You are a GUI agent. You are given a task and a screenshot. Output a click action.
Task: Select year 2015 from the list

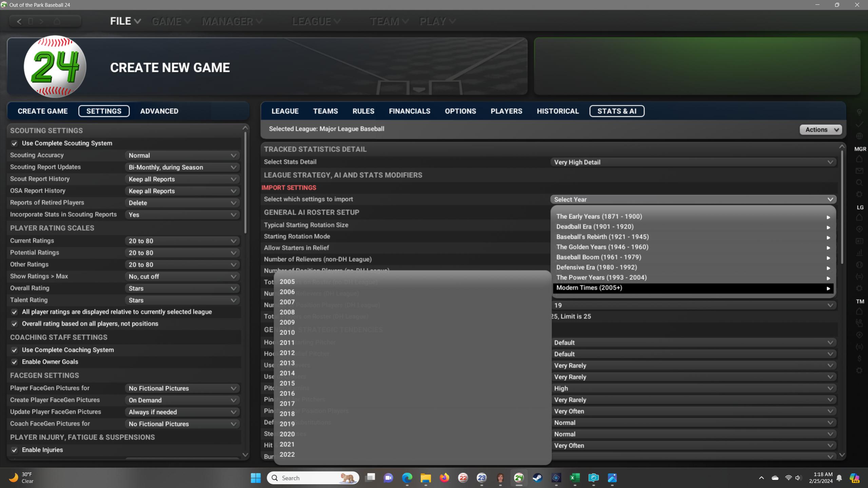pyautogui.click(x=287, y=383)
